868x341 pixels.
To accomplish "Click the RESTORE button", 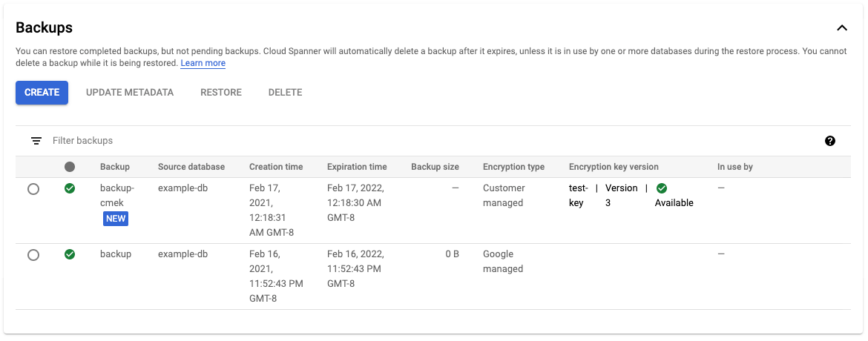I will [x=221, y=93].
